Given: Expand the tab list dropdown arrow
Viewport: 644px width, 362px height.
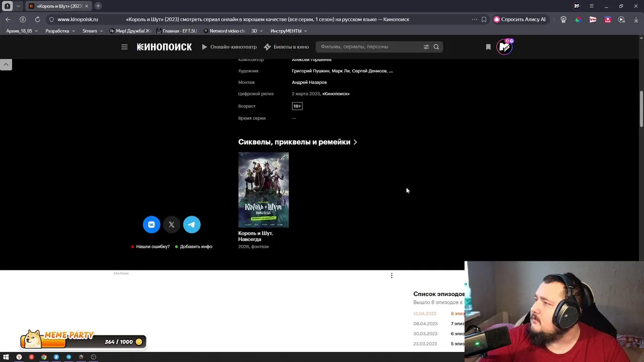Looking at the screenshot, I should [x=18, y=6].
